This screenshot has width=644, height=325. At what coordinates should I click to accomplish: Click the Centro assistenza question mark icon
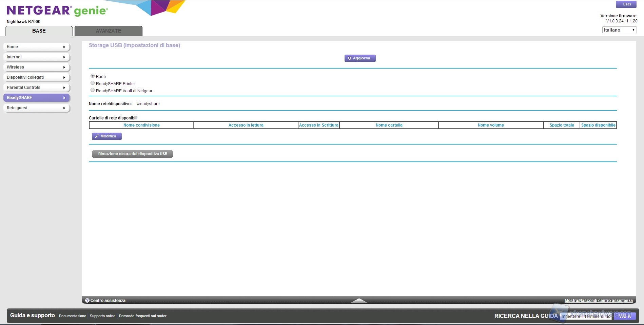pos(87,301)
